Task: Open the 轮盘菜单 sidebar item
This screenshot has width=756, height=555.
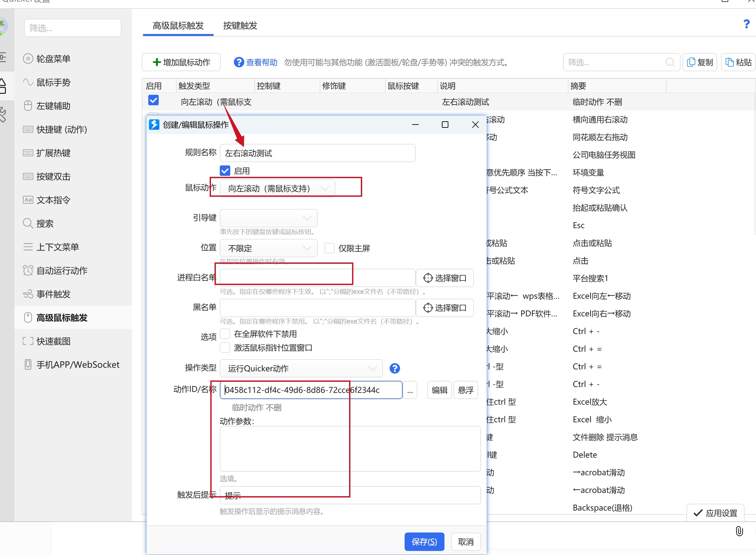Action: (53, 59)
